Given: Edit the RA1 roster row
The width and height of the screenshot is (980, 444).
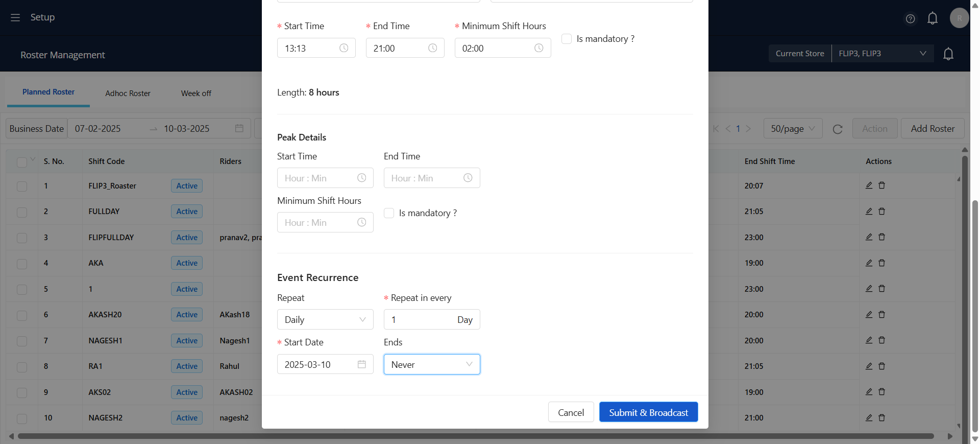Looking at the screenshot, I should (869, 366).
